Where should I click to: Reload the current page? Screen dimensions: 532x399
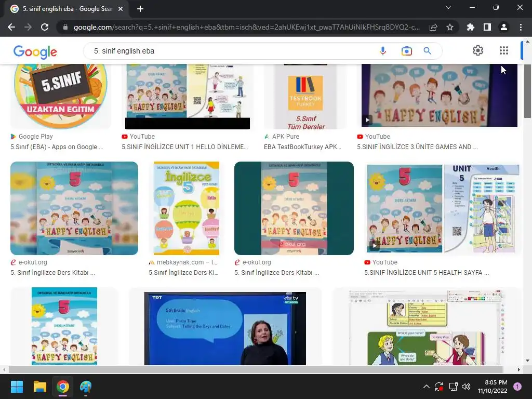(x=45, y=27)
